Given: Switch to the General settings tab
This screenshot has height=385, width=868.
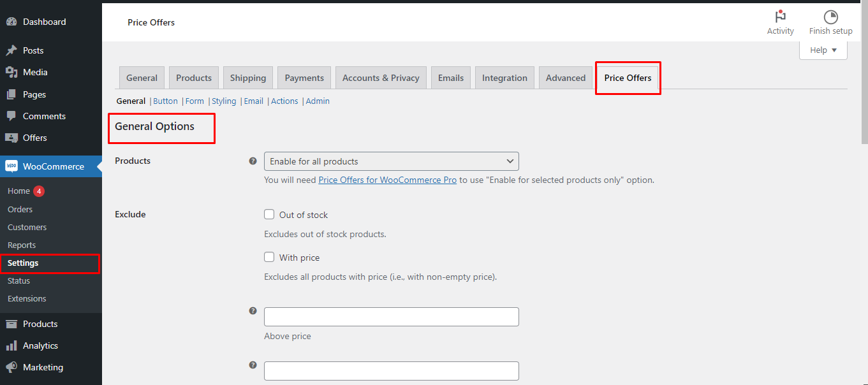Looking at the screenshot, I should (142, 78).
